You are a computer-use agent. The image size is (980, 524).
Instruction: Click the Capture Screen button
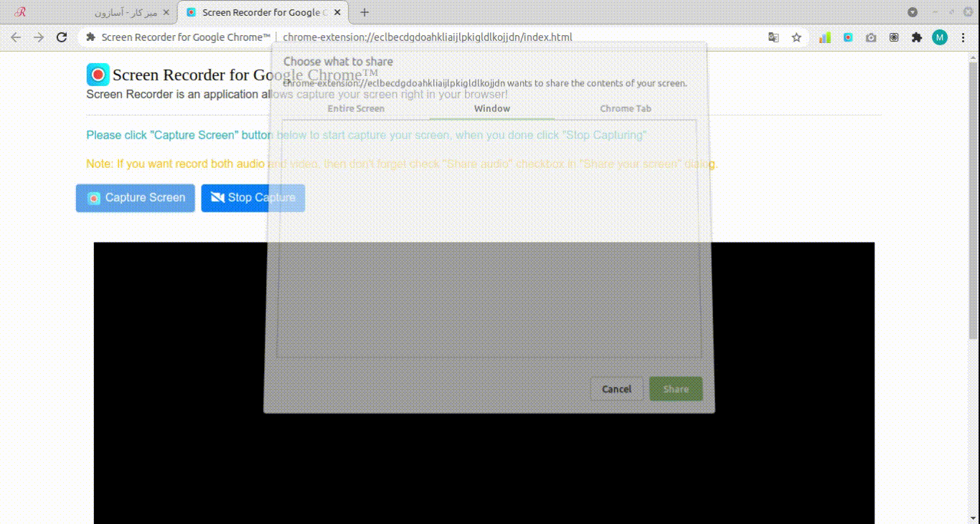point(136,198)
